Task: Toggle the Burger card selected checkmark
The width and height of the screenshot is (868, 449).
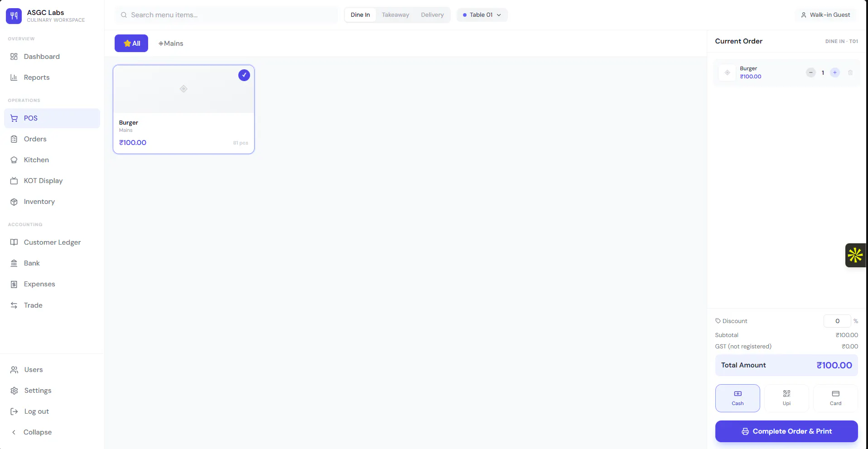Action: point(244,75)
